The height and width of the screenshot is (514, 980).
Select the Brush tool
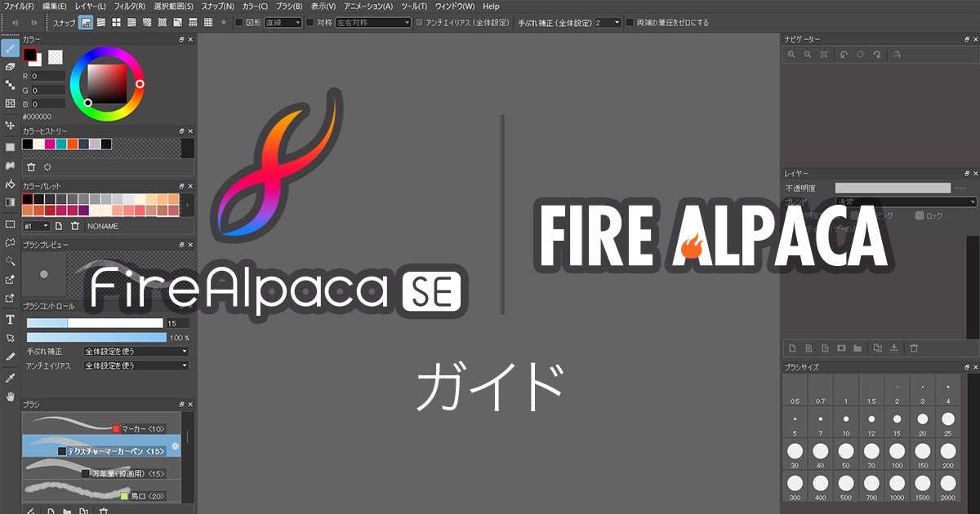tap(10, 47)
